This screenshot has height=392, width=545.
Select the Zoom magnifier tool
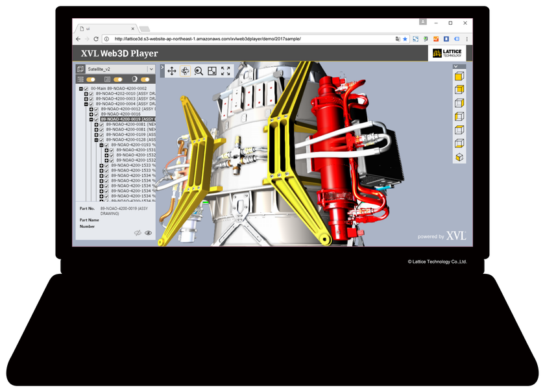coord(198,71)
